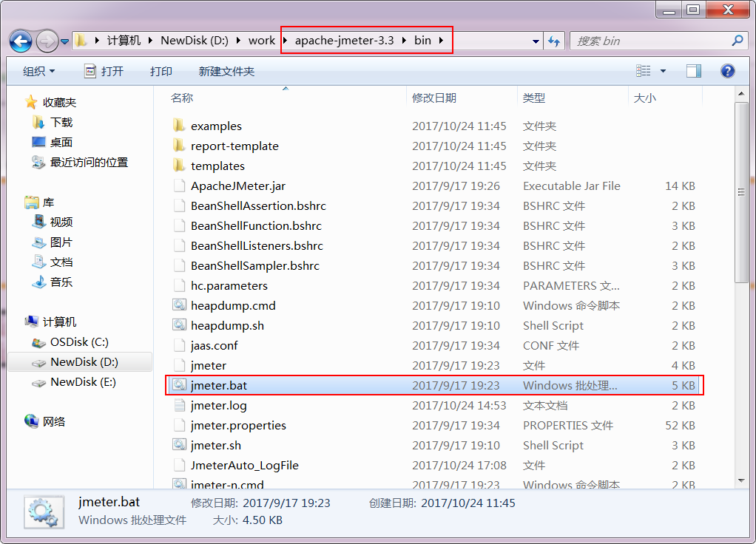Screen dimensions: 756x544
Task: Select the templates folder icon
Action: (x=179, y=166)
